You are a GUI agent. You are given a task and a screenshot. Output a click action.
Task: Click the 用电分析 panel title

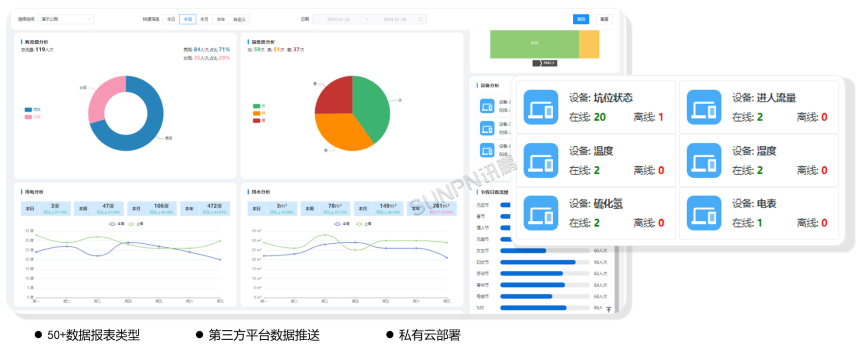coord(33,192)
